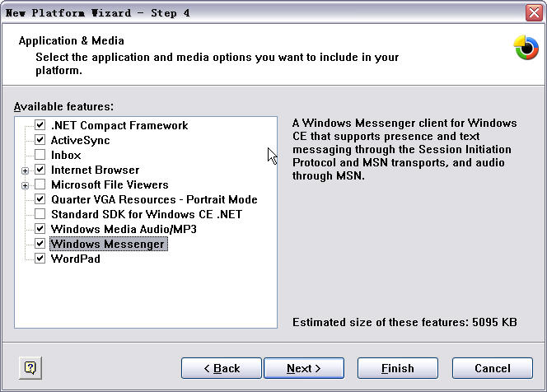Click the Application & Media heading

click(72, 41)
